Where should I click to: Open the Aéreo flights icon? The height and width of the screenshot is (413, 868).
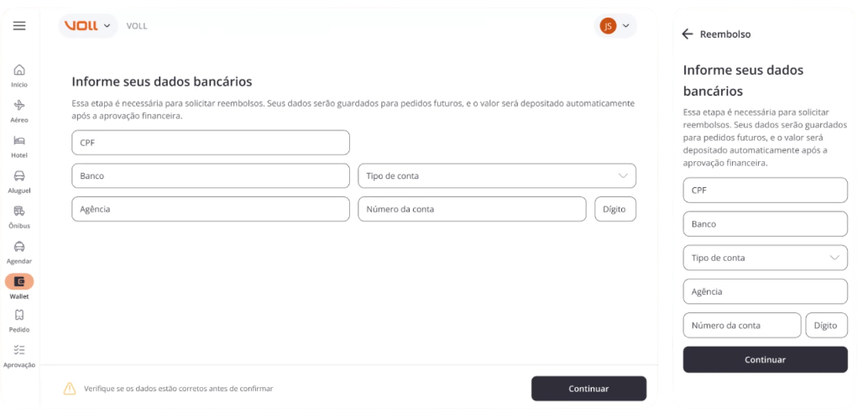[x=19, y=105]
